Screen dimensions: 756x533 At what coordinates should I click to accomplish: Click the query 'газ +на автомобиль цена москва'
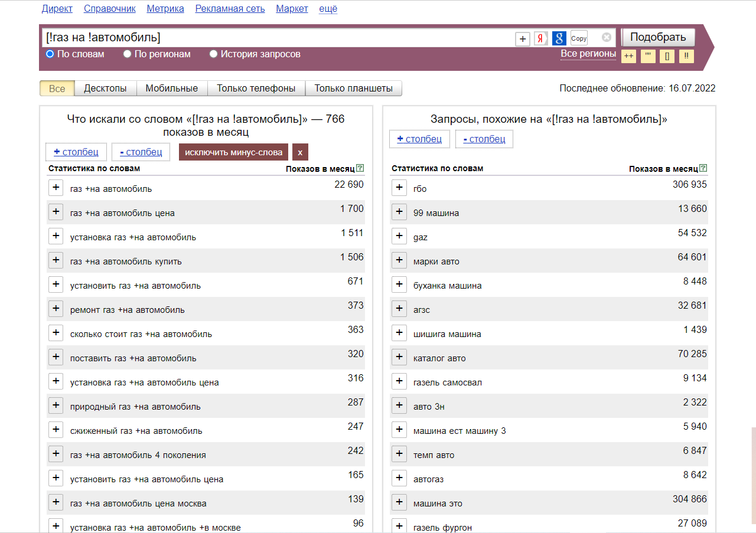(x=138, y=503)
